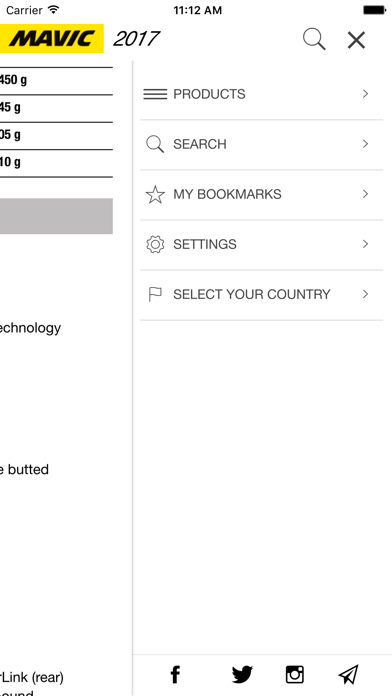Expand the Search row chevron
This screenshot has width=392, height=696.
tap(365, 144)
